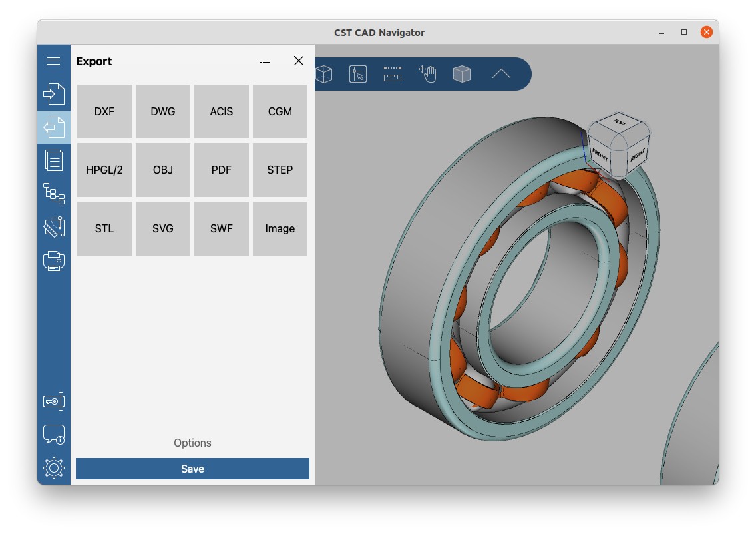This screenshot has height=534, width=756.
Task: Collapse the top toolbar with up chevron
Action: 501,73
